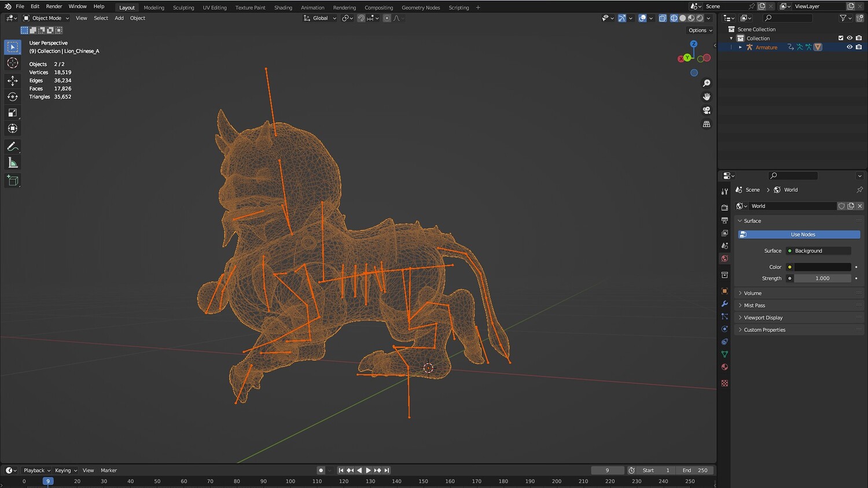Toggle snapping magnet
This screenshot has height=488, width=868.
[361, 18]
